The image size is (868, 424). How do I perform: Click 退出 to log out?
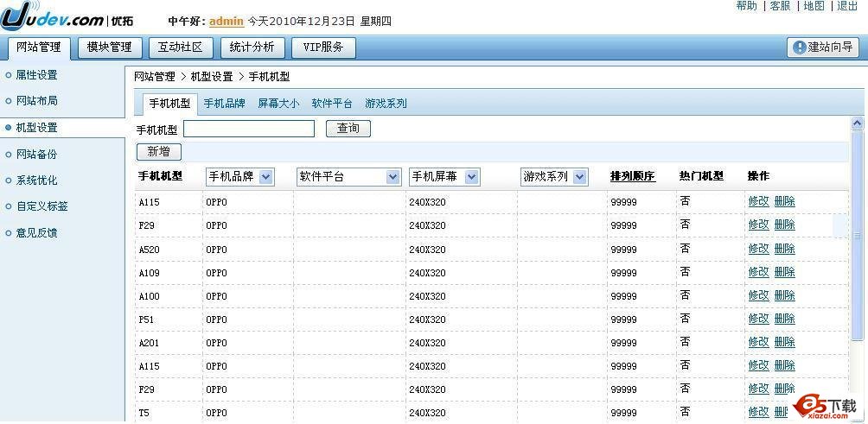click(847, 6)
